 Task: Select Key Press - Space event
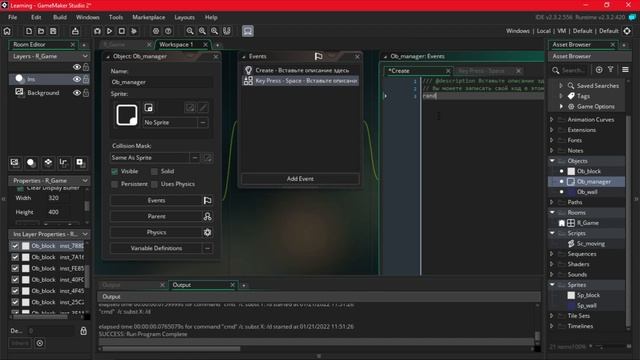coord(300,81)
